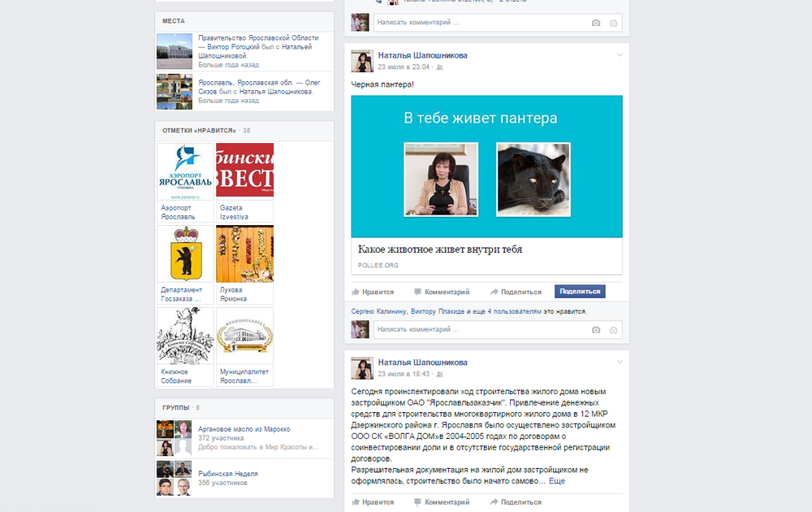Open author name on the 23:04 post
The height and width of the screenshot is (512, 812).
point(422,55)
